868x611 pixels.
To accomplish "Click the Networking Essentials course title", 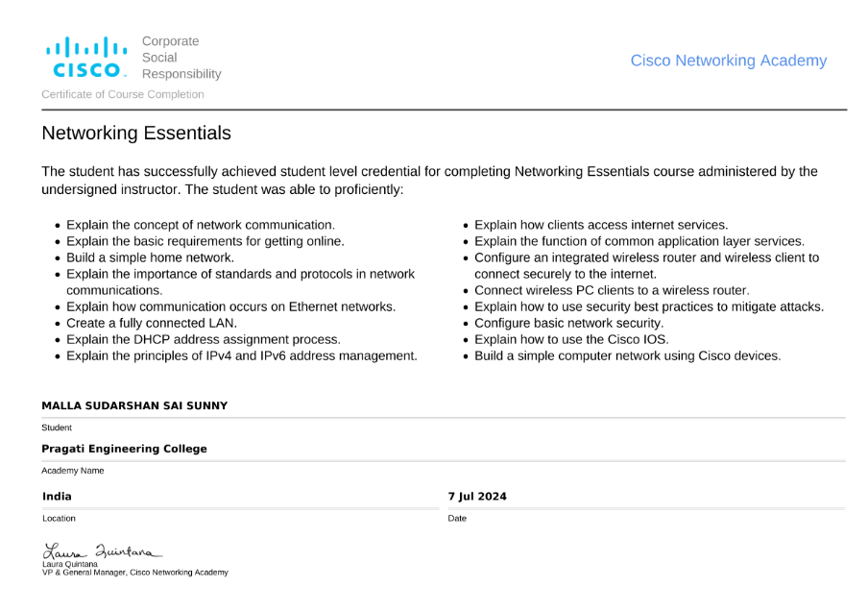I will tap(136, 133).
